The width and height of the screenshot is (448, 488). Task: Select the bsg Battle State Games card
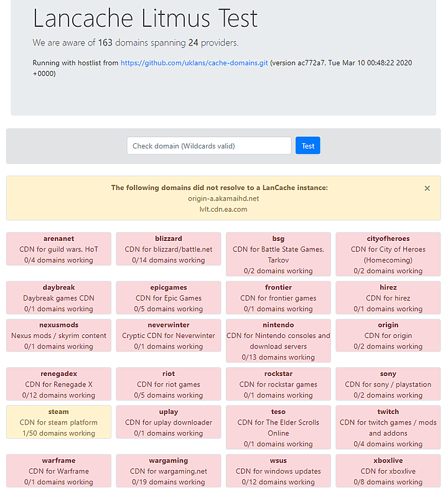[x=279, y=254]
